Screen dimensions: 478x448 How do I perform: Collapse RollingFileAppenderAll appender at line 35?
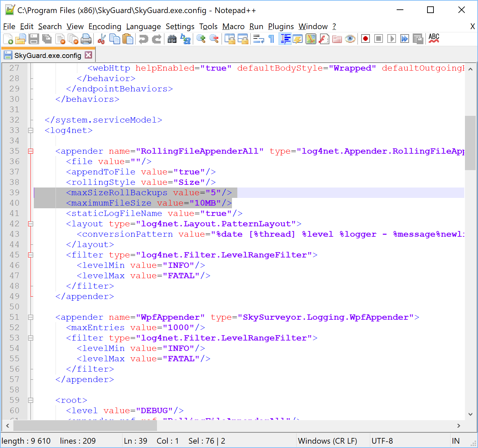30,151
